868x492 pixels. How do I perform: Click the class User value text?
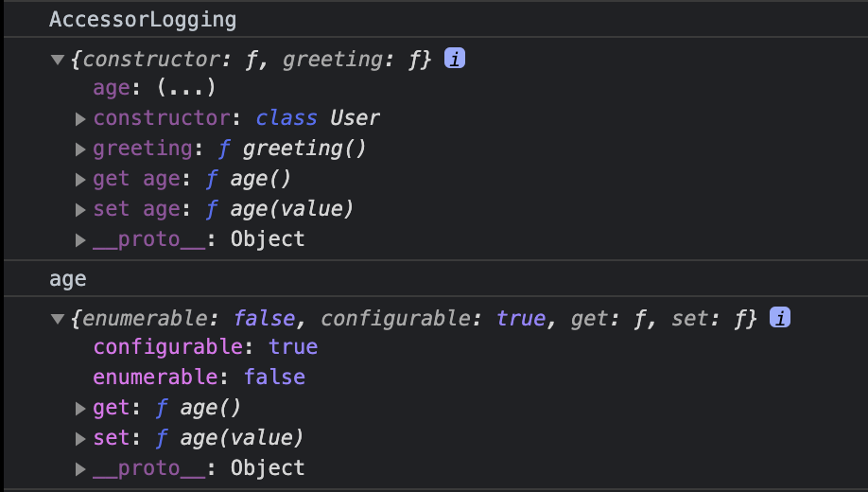click(x=318, y=118)
